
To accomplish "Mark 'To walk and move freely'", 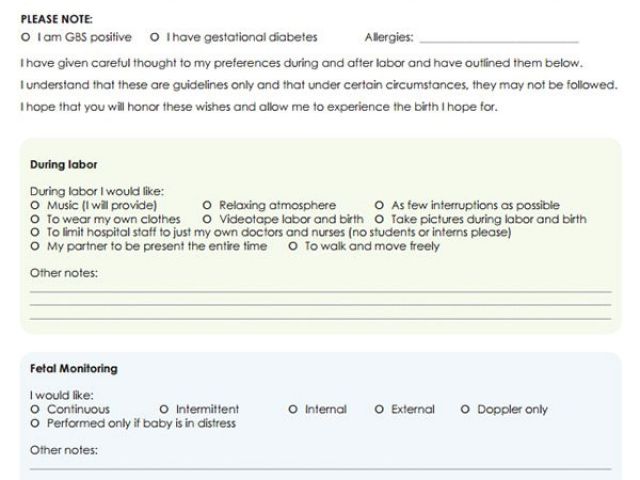I will click(x=293, y=246).
